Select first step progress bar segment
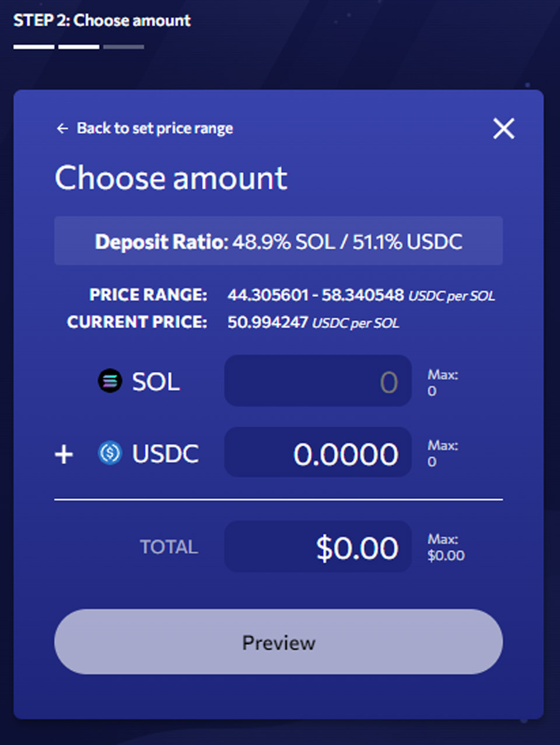 tap(34, 47)
